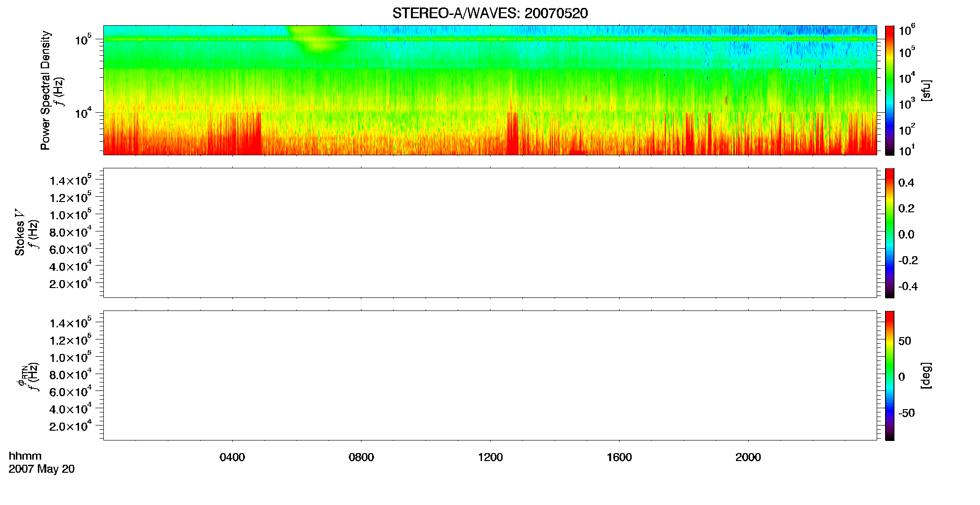Click the "2000" time tick label
The image size is (980, 505).
point(748,457)
